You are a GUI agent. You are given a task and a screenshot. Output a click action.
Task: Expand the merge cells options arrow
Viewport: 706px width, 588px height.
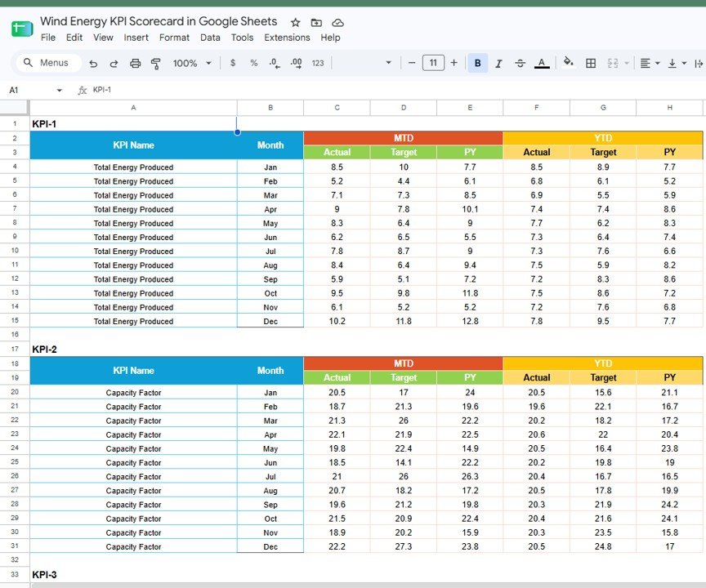pos(626,64)
